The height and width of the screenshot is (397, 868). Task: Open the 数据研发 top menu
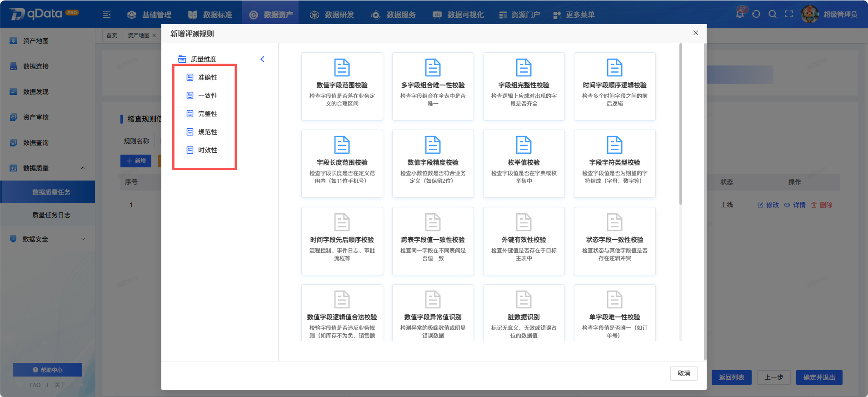pos(332,15)
